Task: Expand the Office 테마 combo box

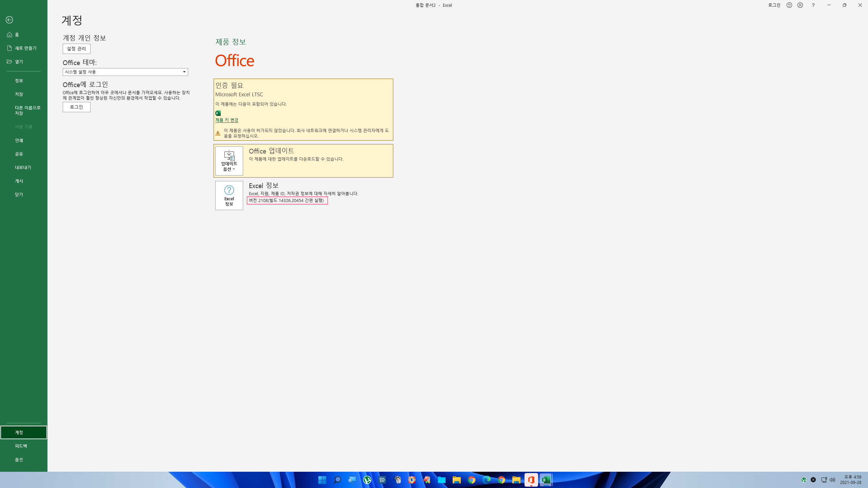Action: [125, 72]
